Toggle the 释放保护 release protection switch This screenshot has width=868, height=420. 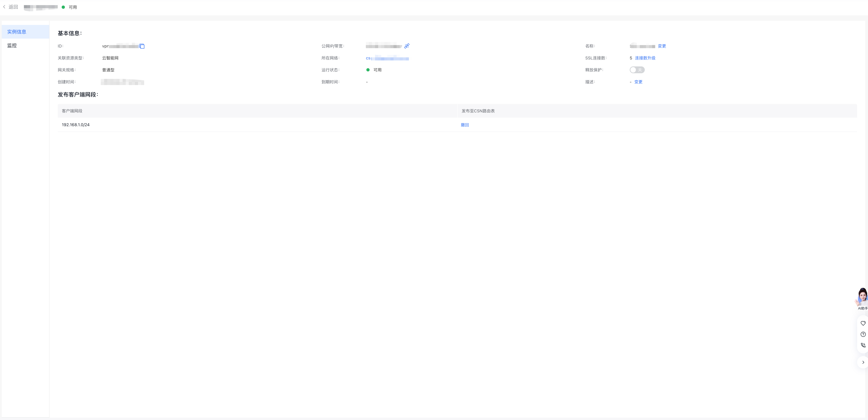click(637, 70)
